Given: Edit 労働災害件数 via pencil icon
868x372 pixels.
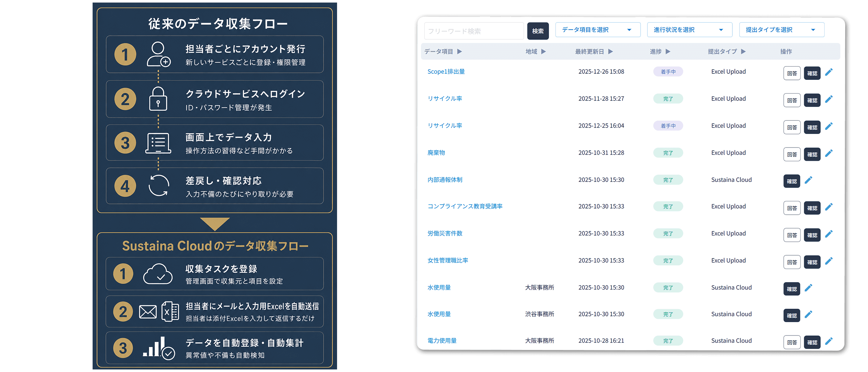Looking at the screenshot, I should tap(829, 234).
